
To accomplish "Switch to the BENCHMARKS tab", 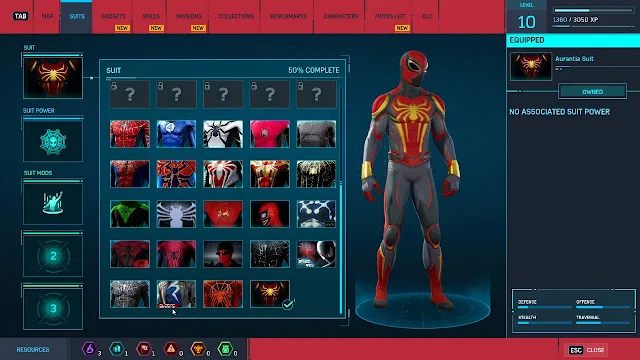I will (x=288, y=16).
